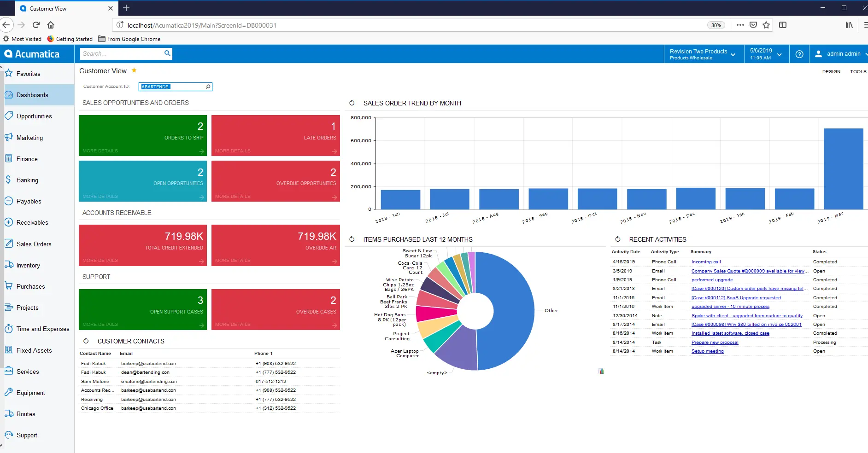Open the admin admin user menu

click(x=840, y=54)
